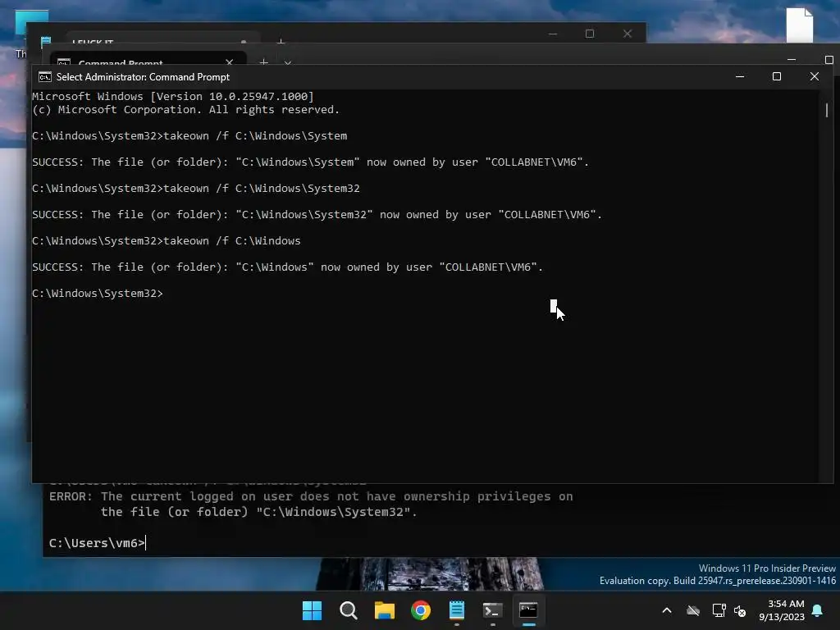Open taskbar Search

point(348,610)
